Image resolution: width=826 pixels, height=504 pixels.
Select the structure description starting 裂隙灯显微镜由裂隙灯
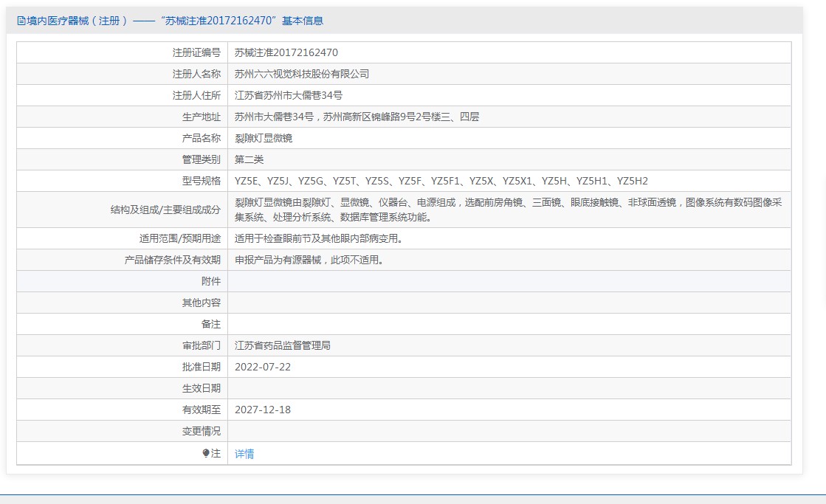[509, 210]
